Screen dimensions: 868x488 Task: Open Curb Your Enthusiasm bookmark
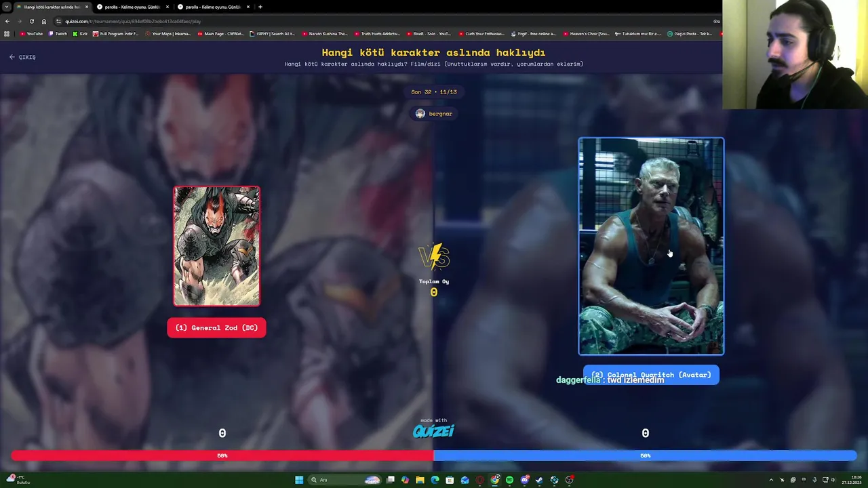pos(481,33)
